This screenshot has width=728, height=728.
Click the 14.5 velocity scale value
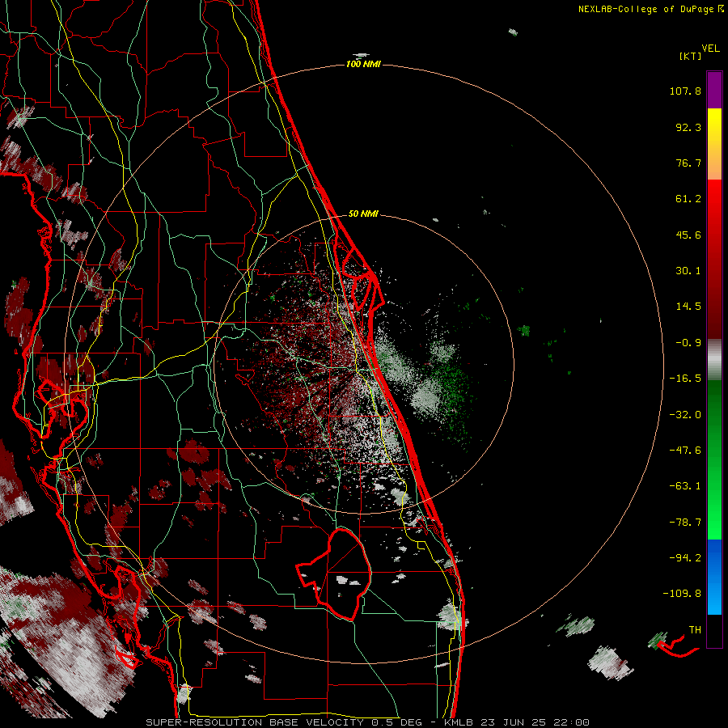[x=688, y=307]
